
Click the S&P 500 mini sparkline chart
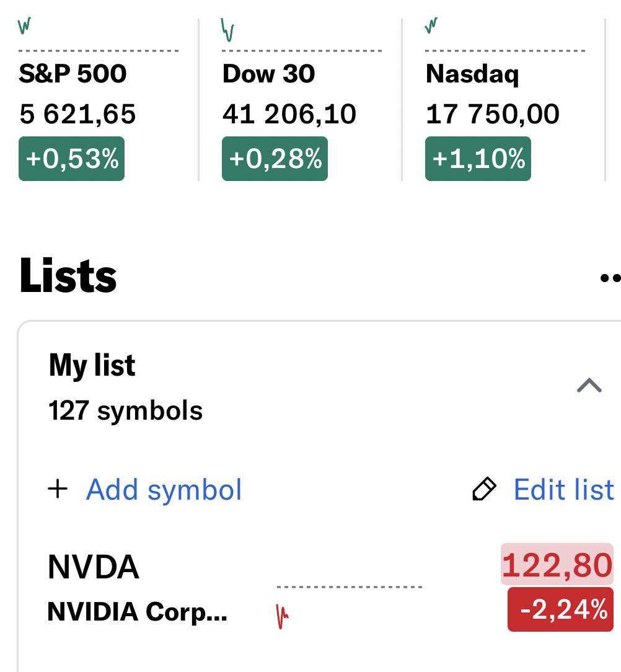[25, 27]
